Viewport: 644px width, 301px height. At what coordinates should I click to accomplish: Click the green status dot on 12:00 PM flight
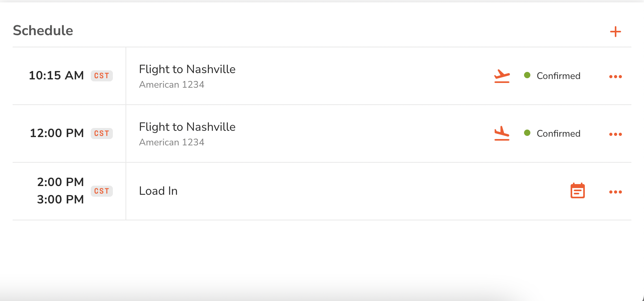click(527, 133)
